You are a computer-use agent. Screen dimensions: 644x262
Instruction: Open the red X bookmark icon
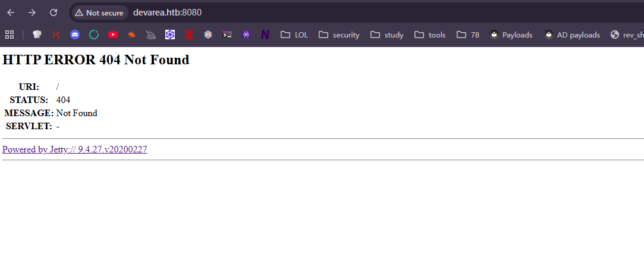pyautogui.click(x=189, y=35)
